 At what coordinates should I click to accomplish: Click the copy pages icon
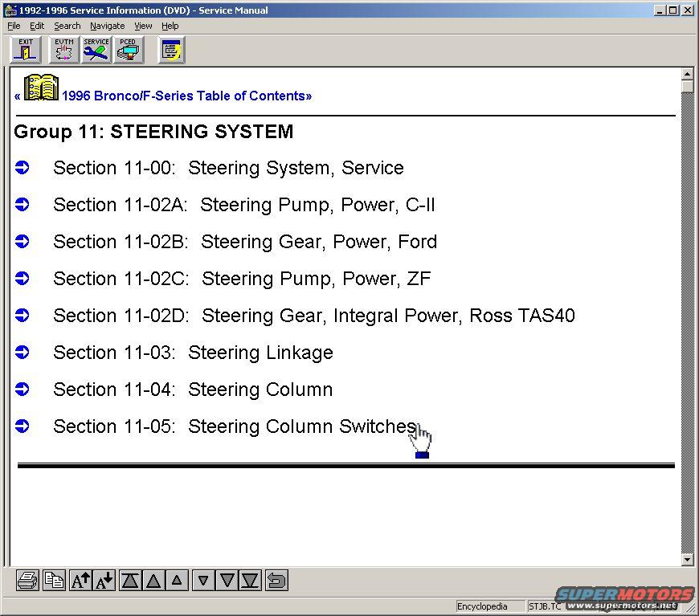54,580
